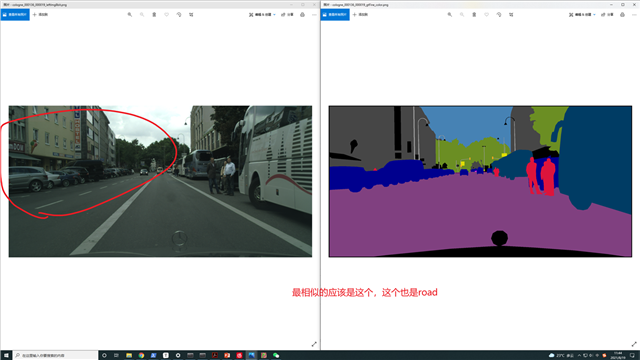This screenshot has height=360, width=640.
Task: Delete the left photo using trash icon
Action: coord(154,15)
